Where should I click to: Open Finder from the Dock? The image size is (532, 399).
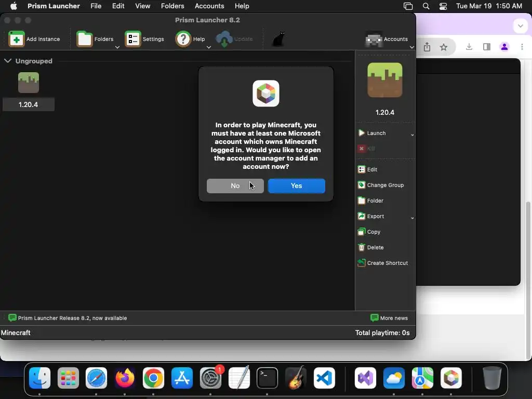(x=39, y=378)
